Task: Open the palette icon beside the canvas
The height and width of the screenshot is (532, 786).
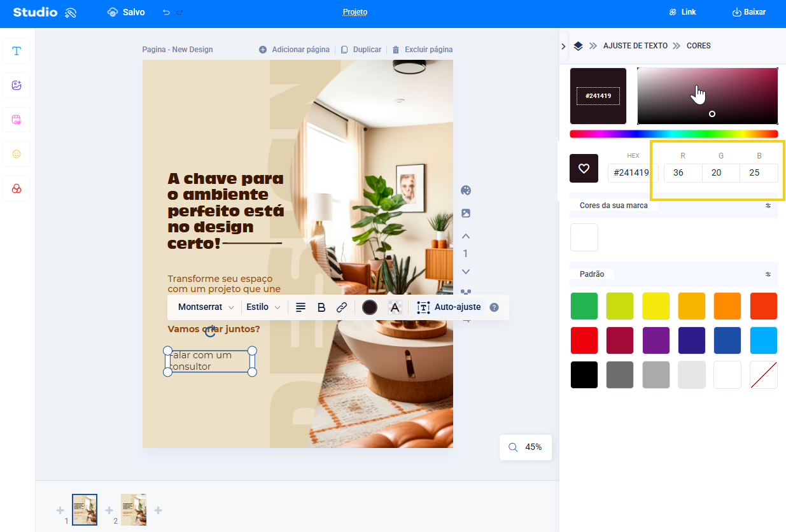Action: (466, 190)
